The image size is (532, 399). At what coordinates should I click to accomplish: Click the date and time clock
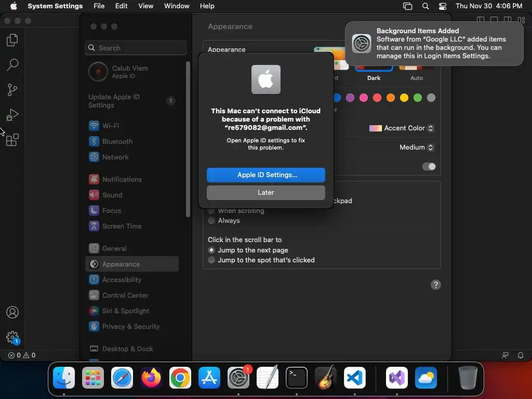(488, 6)
